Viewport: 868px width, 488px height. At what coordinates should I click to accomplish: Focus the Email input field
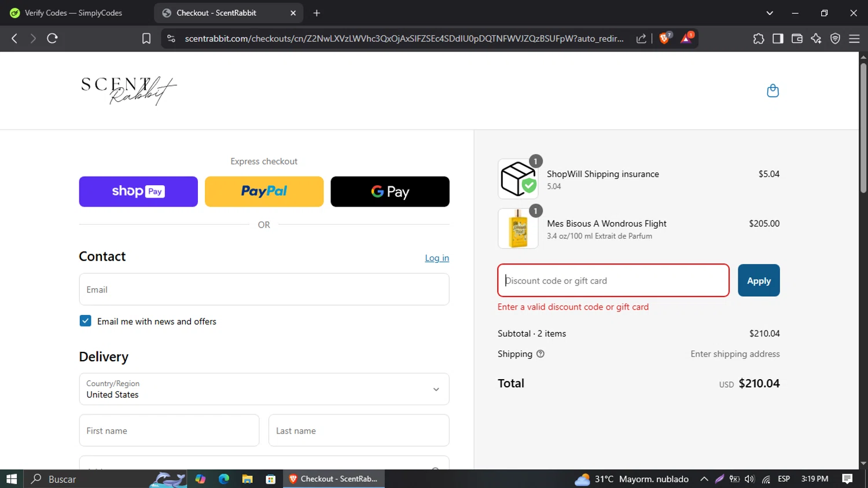(264, 289)
